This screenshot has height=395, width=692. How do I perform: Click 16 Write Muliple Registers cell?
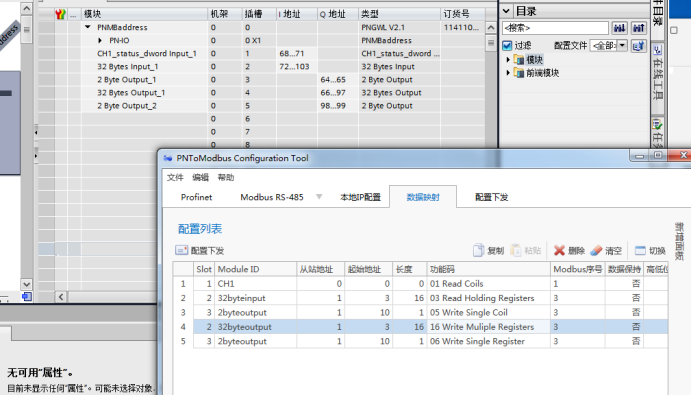click(488, 327)
